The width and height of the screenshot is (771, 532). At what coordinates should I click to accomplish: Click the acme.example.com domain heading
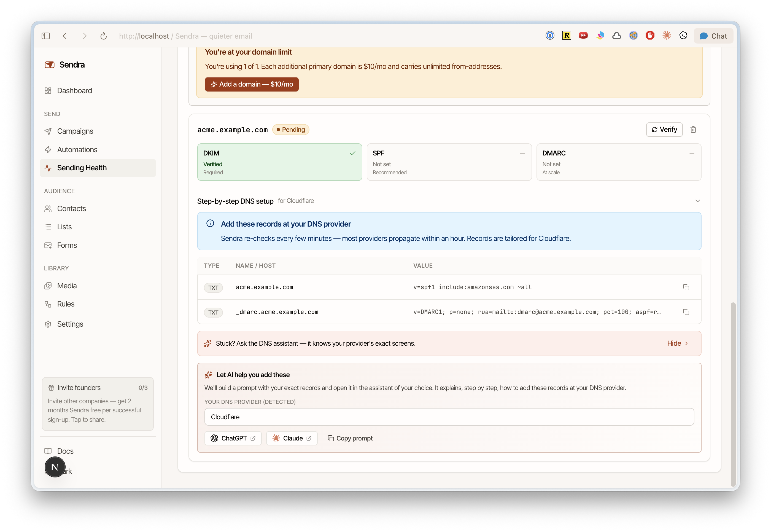[232, 130]
